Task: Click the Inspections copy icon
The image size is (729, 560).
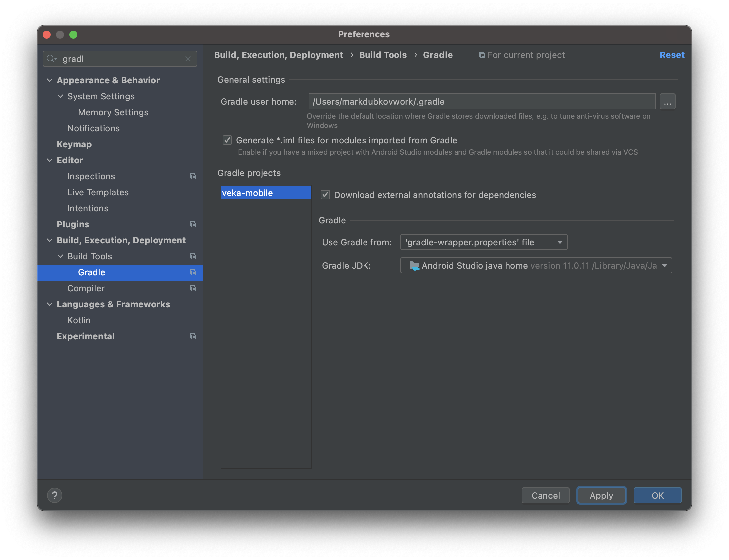Action: 192,176
